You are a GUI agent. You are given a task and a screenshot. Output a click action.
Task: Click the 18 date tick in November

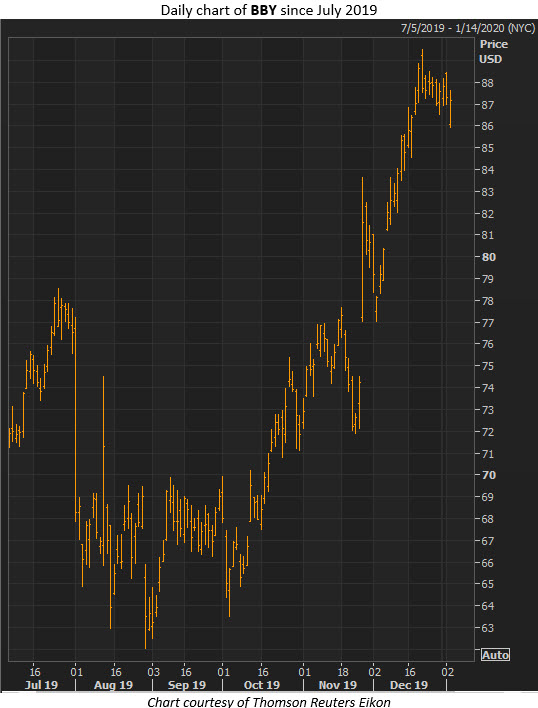343,672
